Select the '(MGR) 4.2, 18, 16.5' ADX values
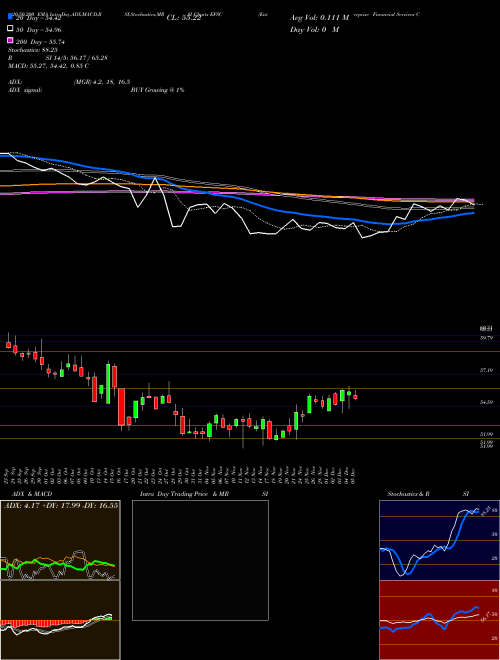This screenshot has height=660, width=500. [102, 82]
